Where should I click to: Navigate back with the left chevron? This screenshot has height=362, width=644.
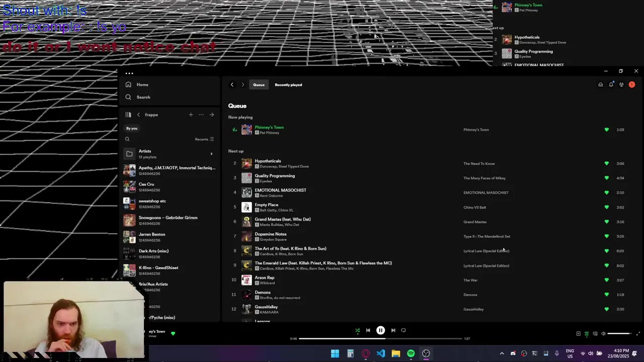(x=232, y=84)
